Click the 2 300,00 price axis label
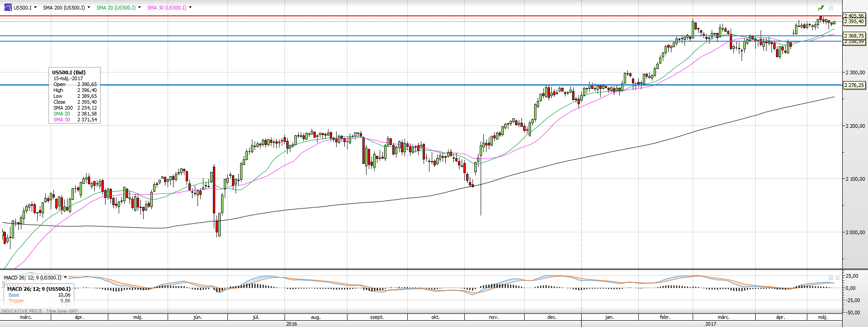 [x=855, y=72]
